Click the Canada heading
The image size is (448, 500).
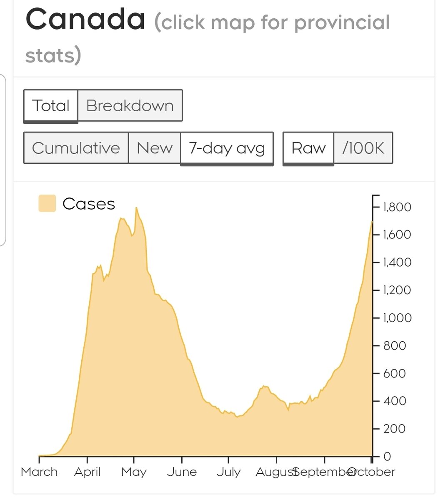(85, 19)
